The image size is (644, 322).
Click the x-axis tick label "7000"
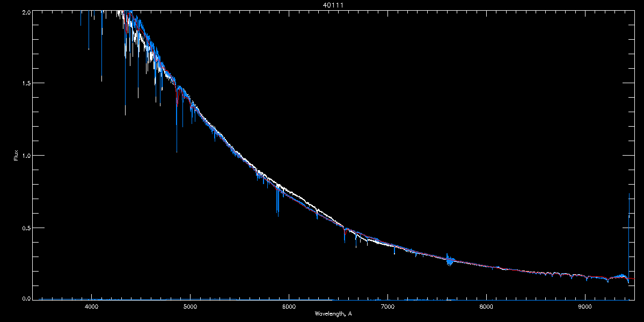click(387, 306)
